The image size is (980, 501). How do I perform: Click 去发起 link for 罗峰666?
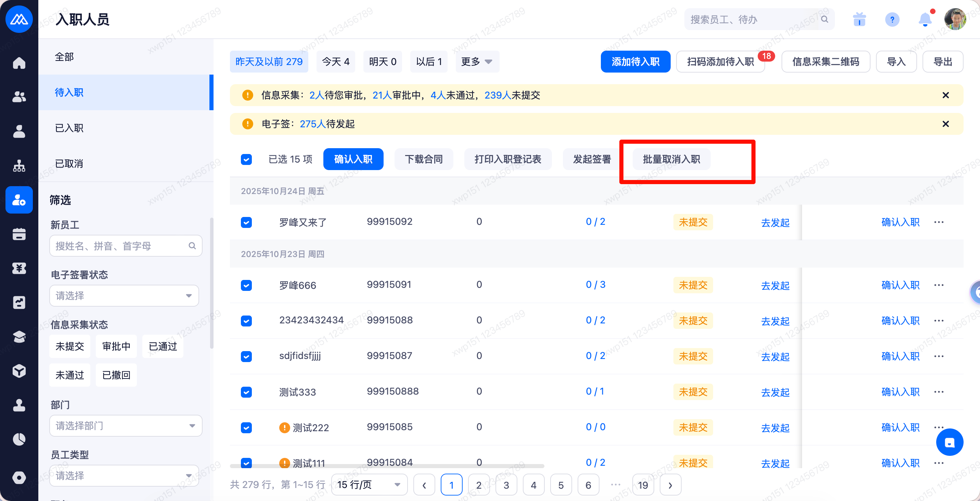click(775, 285)
